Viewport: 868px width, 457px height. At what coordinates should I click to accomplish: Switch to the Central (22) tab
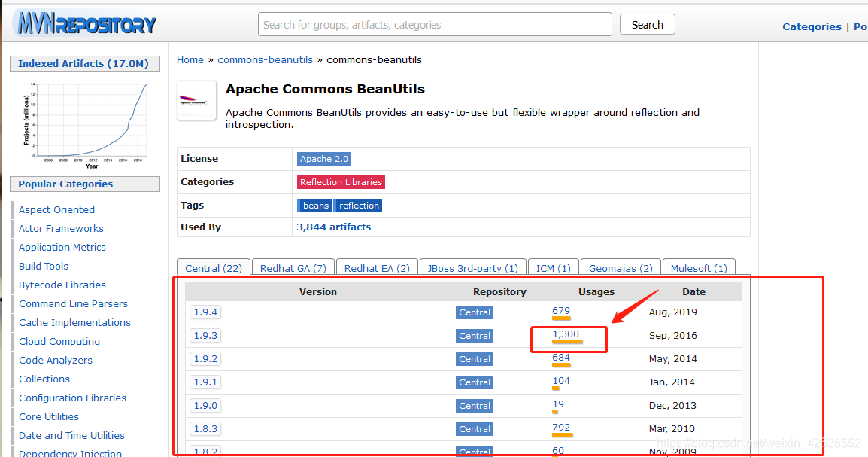(x=214, y=267)
